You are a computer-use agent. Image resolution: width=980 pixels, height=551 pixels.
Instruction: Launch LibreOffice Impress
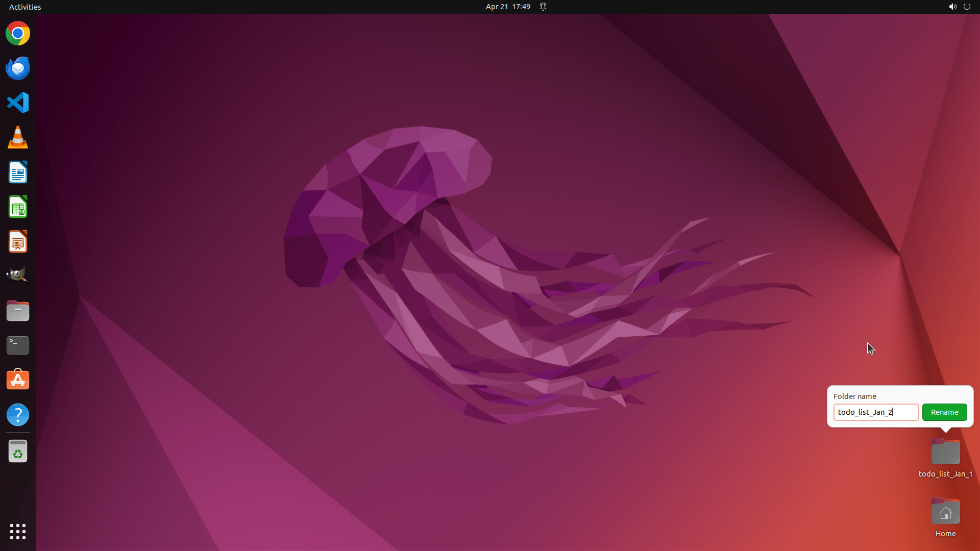click(x=18, y=242)
